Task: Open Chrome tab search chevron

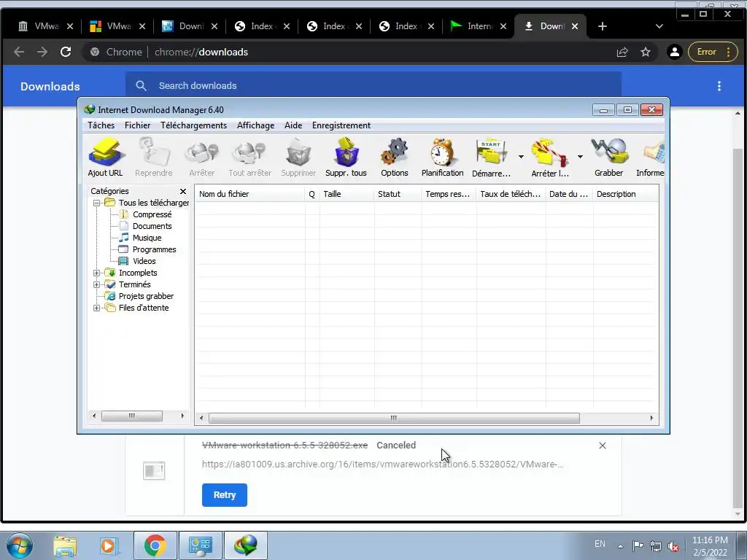Action: coord(659,26)
